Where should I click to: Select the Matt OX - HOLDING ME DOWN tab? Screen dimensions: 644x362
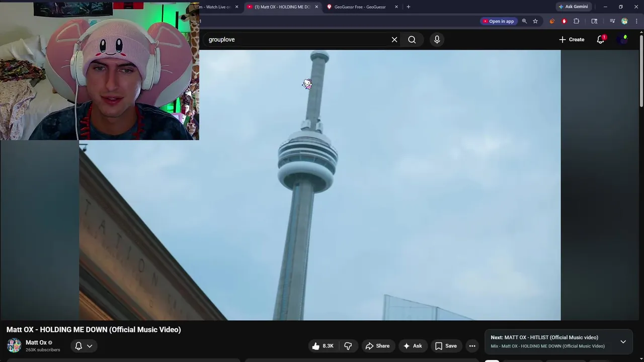tap(283, 7)
